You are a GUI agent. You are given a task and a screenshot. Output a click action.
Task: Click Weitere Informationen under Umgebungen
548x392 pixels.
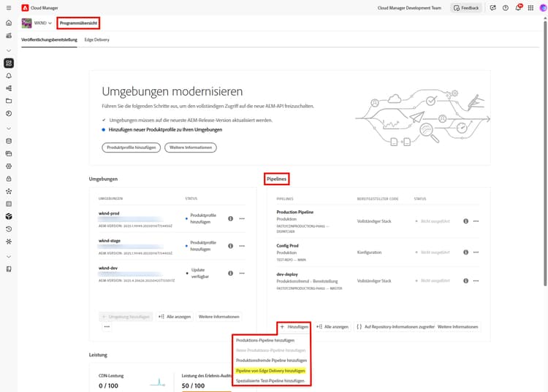coord(218,317)
